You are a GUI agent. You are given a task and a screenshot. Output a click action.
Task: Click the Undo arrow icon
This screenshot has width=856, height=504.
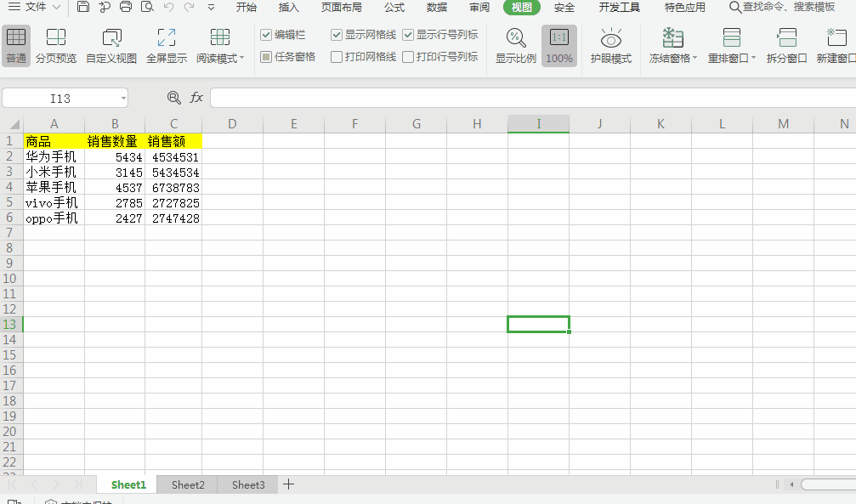point(168,7)
